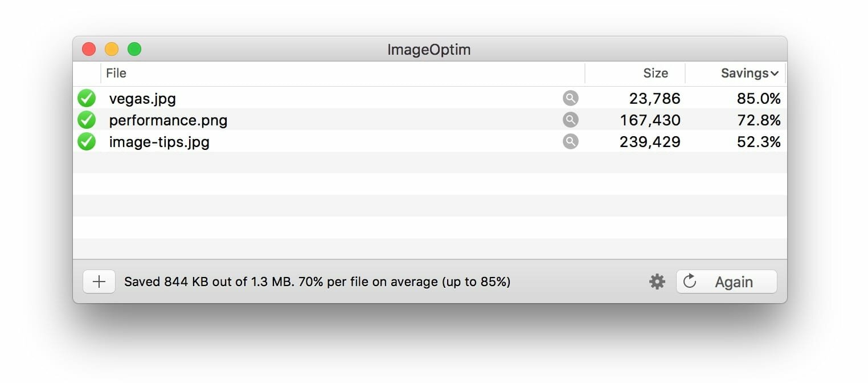Select the vegas.jpg row
Screen dimensions: 868x383
[430, 98]
